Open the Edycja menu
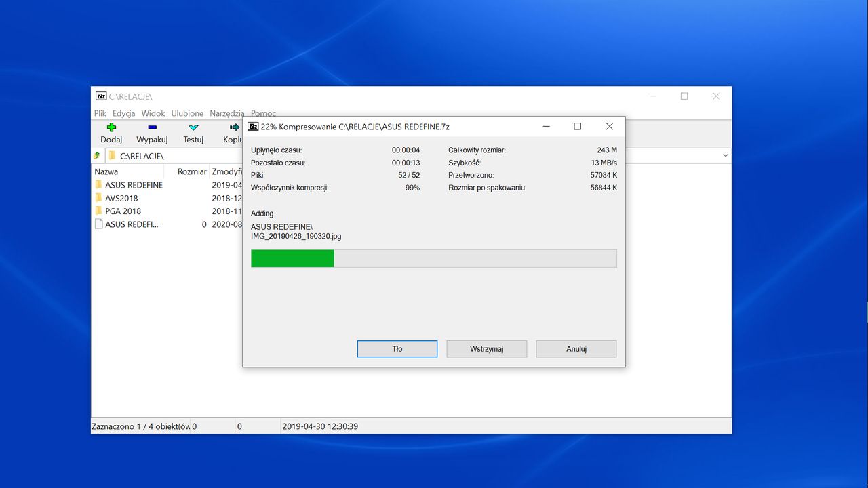Screen dimensions: 868x488 124,113
